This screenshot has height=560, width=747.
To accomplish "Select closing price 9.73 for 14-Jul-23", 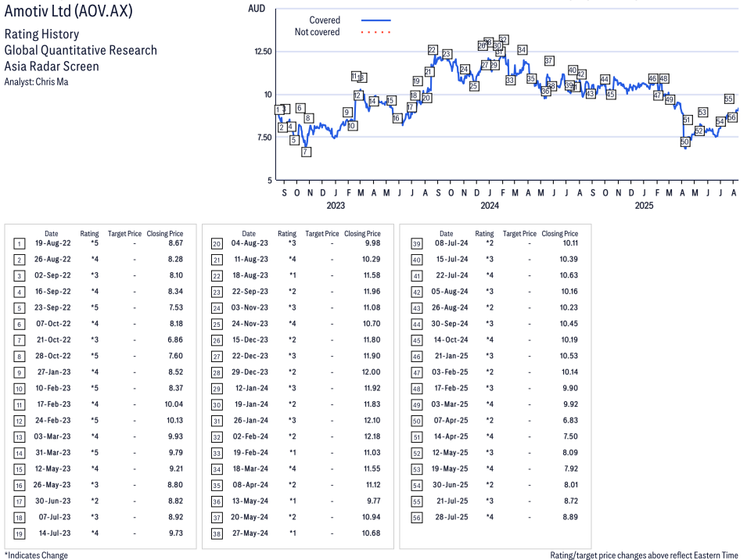I will click(176, 533).
